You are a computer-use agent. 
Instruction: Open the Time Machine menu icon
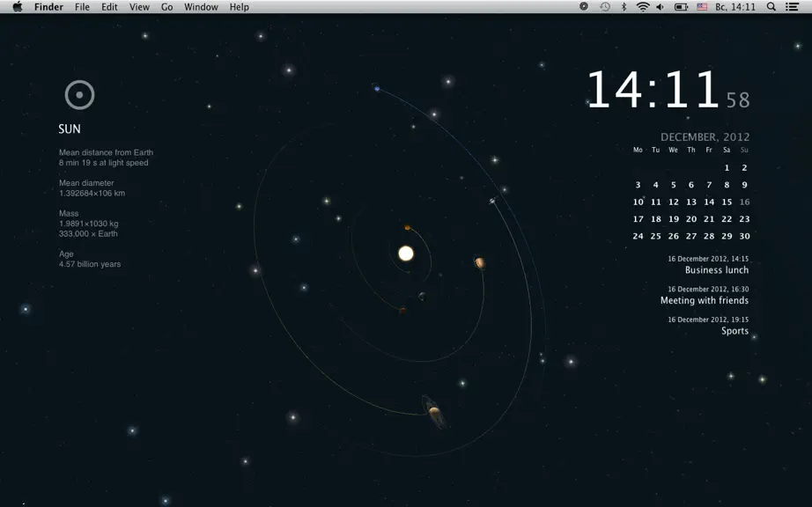605,7
